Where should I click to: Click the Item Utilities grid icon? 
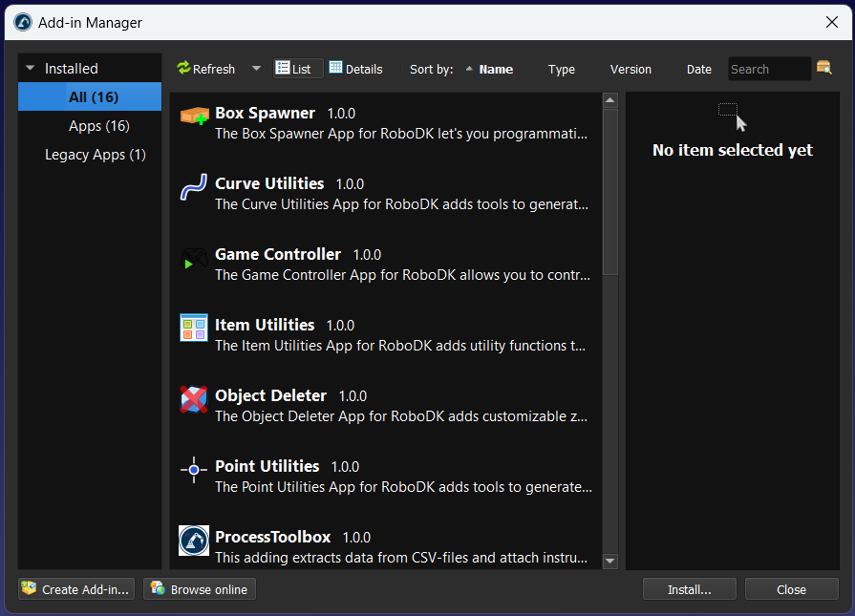click(x=194, y=328)
